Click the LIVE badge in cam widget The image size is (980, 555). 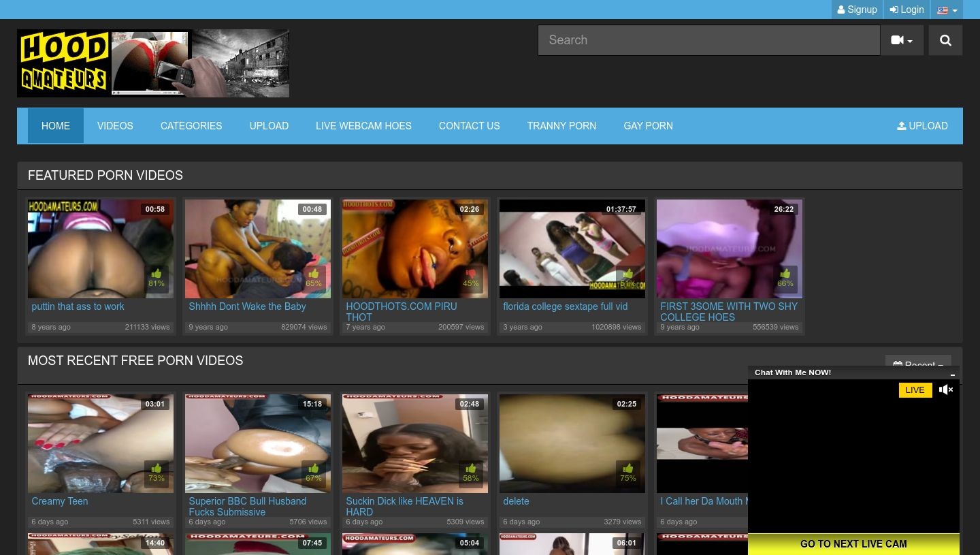[915, 390]
